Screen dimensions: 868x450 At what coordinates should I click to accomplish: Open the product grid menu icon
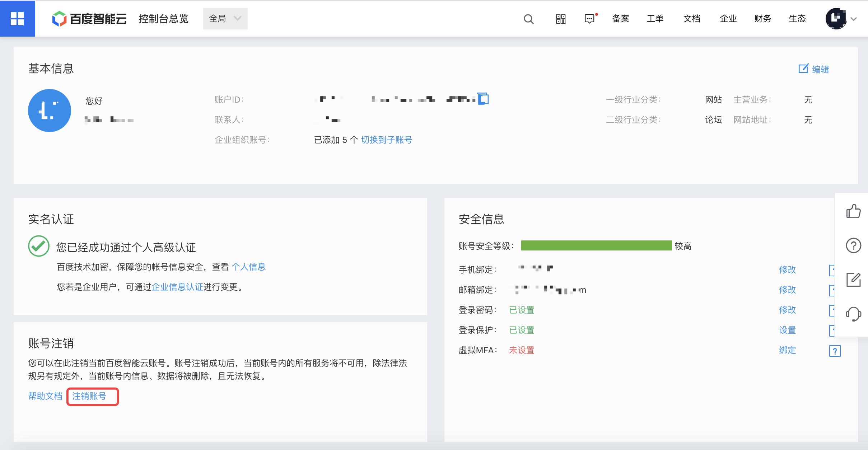(17, 19)
